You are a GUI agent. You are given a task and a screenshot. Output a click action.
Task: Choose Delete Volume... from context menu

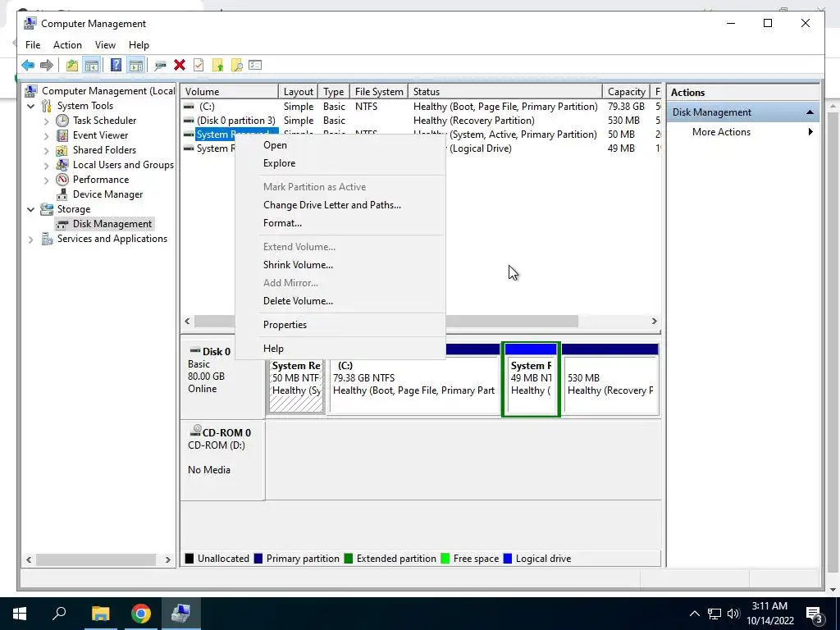click(x=340, y=301)
